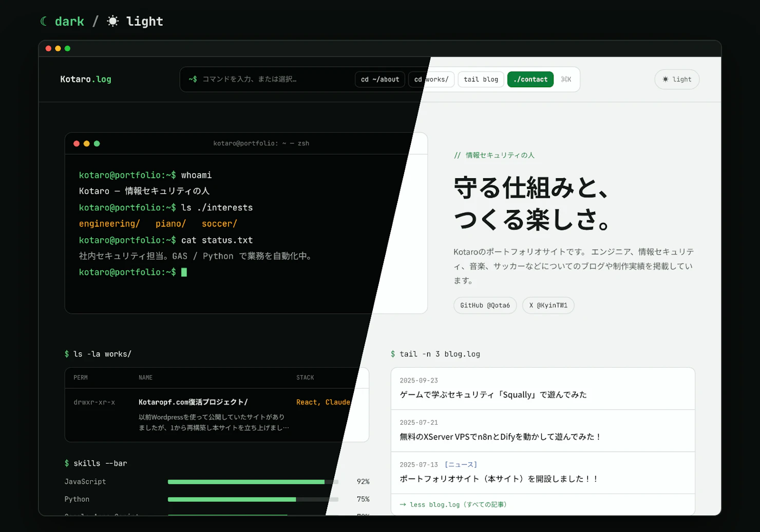Open the ポートフォリオサイト開設 blog post
Image resolution: width=760 pixels, height=532 pixels.
pyautogui.click(x=543, y=473)
